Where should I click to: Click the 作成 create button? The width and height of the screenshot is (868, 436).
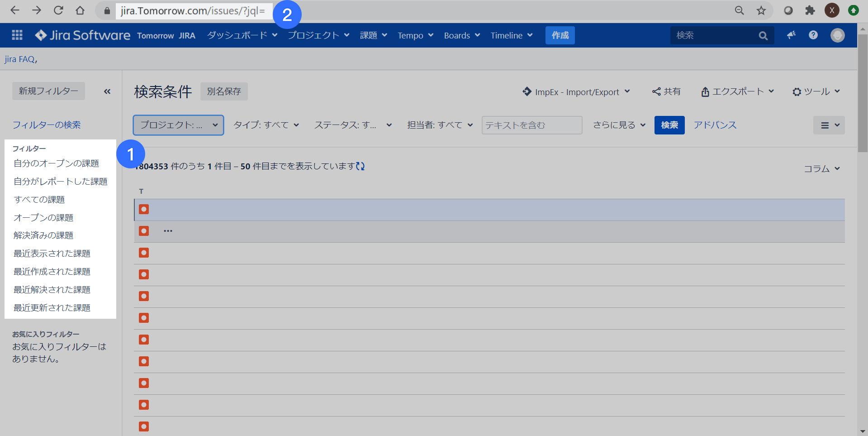click(x=560, y=35)
